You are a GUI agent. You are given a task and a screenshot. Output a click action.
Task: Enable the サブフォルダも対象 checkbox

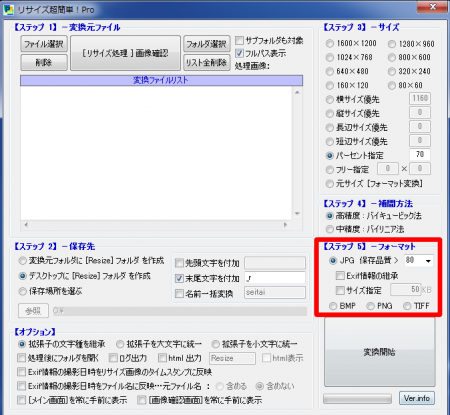point(239,41)
